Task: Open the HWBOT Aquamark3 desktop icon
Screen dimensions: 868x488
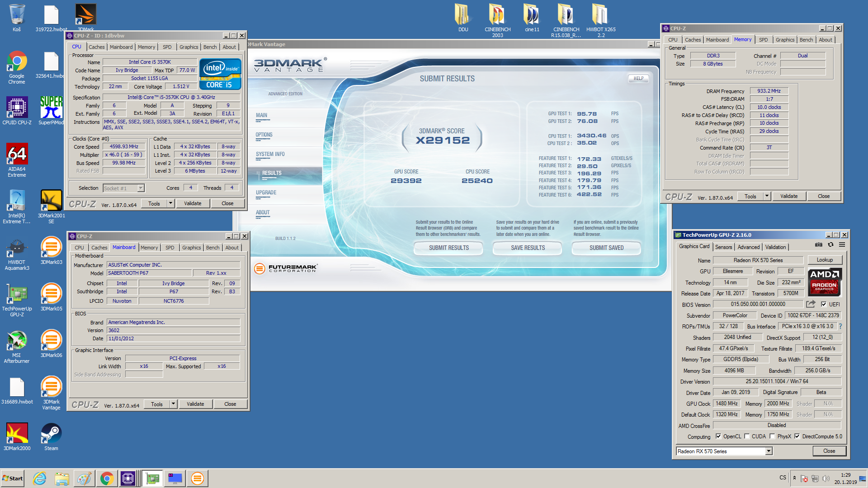Action: [17, 253]
